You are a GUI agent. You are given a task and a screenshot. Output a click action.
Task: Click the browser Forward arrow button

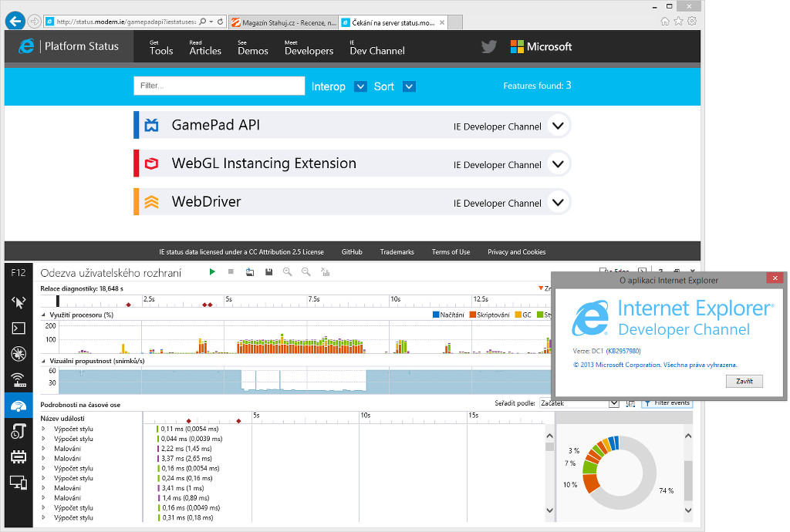[34, 21]
